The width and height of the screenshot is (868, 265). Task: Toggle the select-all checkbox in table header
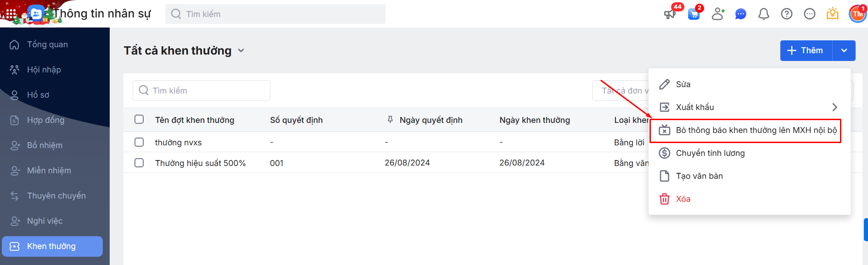(x=139, y=119)
